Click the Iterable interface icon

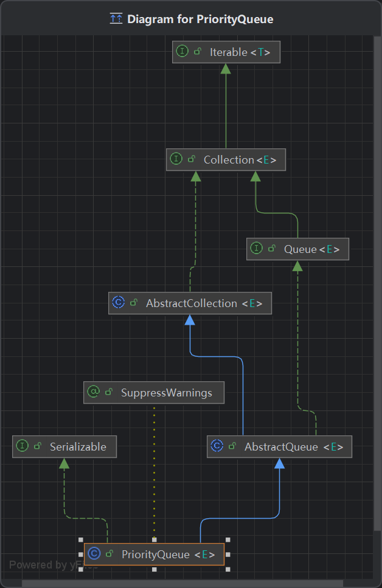coord(182,50)
